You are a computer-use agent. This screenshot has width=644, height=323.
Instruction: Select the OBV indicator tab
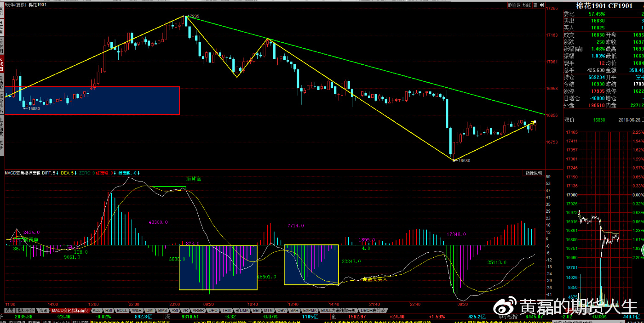point(282,311)
